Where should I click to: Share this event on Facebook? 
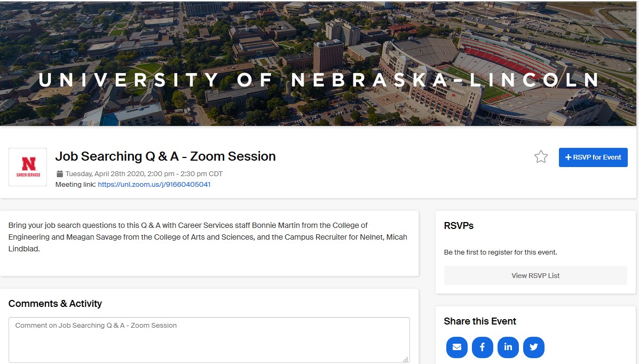click(482, 347)
